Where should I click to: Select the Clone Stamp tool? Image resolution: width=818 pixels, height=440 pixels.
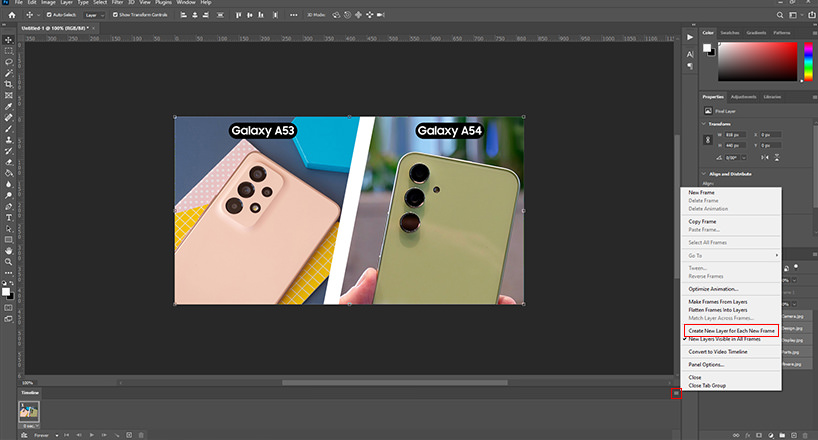coord(8,140)
